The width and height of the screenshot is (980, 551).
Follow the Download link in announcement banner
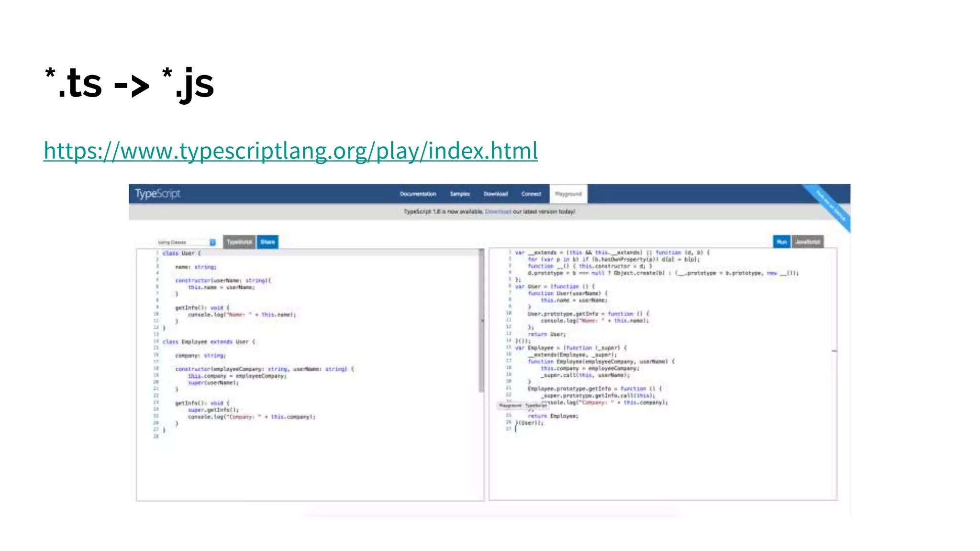[498, 211]
